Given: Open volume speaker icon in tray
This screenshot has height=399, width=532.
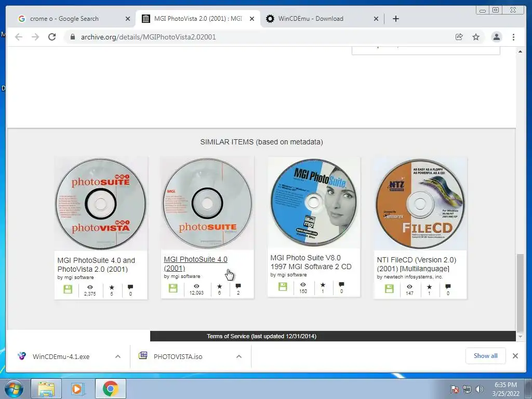Looking at the screenshot, I should click(x=480, y=389).
